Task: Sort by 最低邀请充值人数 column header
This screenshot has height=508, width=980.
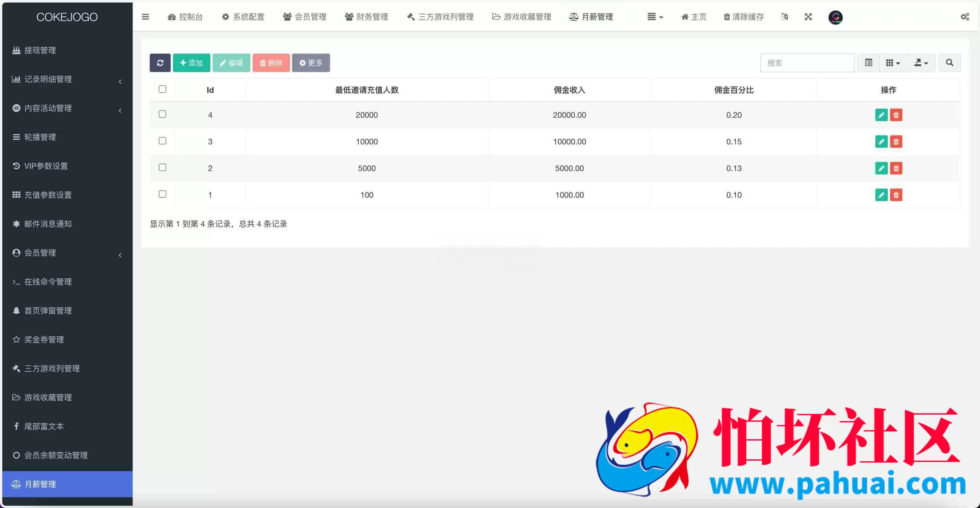Action: coord(367,90)
